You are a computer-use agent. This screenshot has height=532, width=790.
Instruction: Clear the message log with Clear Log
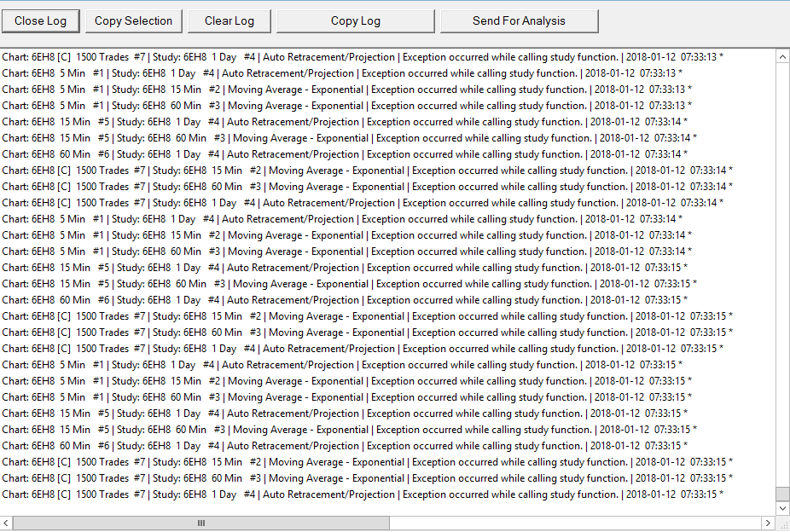[229, 21]
